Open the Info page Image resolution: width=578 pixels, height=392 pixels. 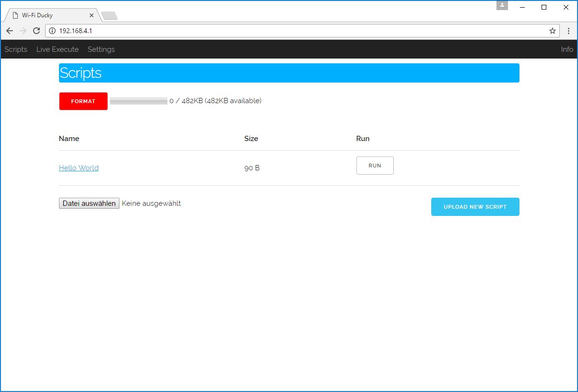567,49
